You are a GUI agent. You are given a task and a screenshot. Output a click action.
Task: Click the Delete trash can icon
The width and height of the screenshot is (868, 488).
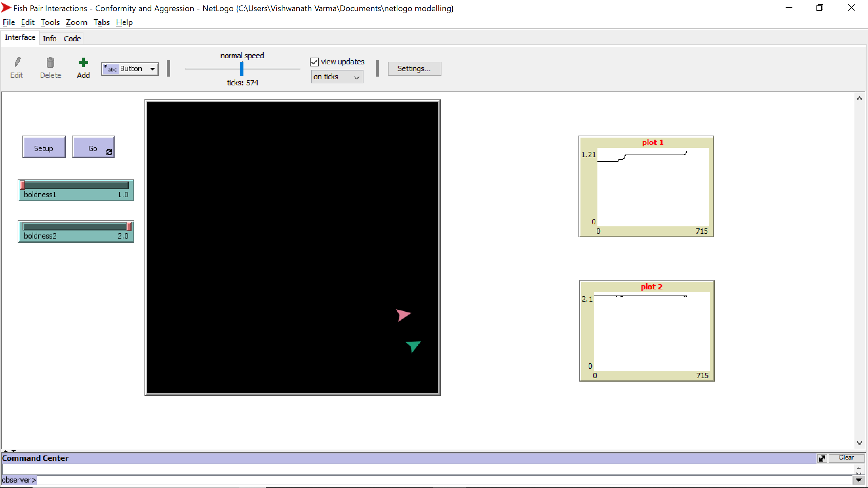[50, 62]
